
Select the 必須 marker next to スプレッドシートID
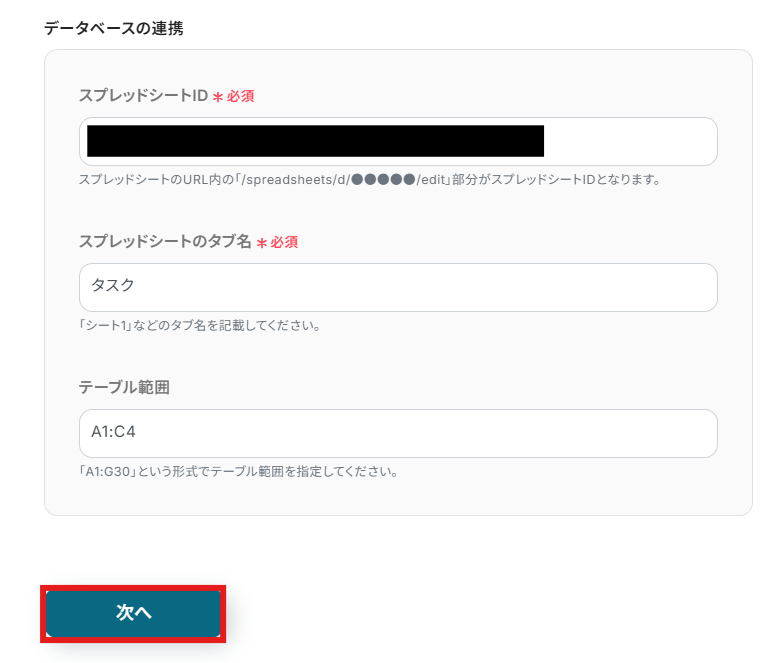(241, 97)
